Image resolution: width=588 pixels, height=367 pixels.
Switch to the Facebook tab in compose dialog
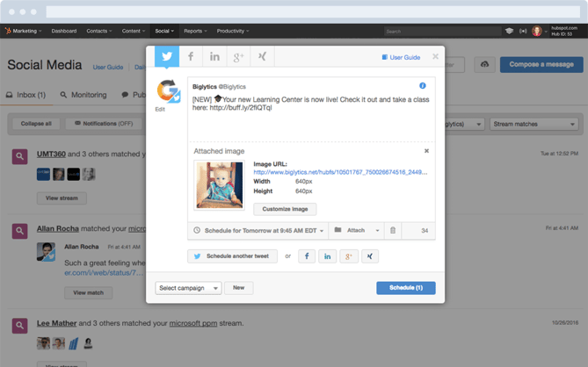(x=191, y=56)
